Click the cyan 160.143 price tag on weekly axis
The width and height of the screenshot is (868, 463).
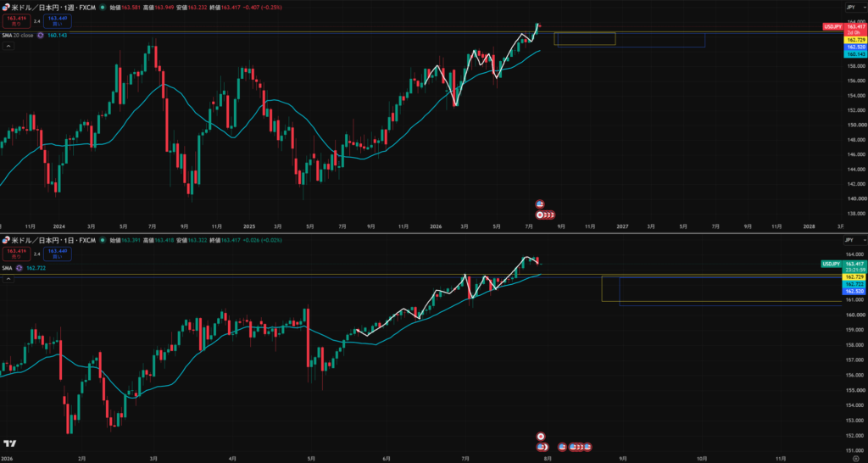(x=854, y=54)
